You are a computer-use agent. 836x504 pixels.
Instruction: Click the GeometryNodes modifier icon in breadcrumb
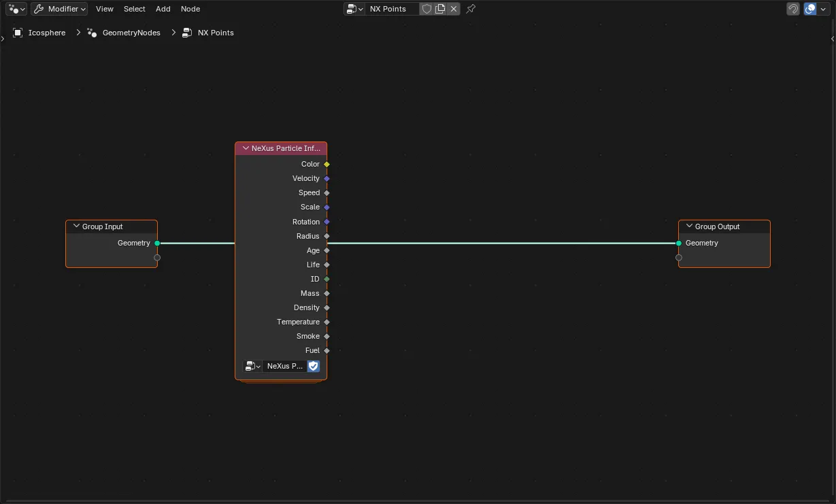point(92,33)
